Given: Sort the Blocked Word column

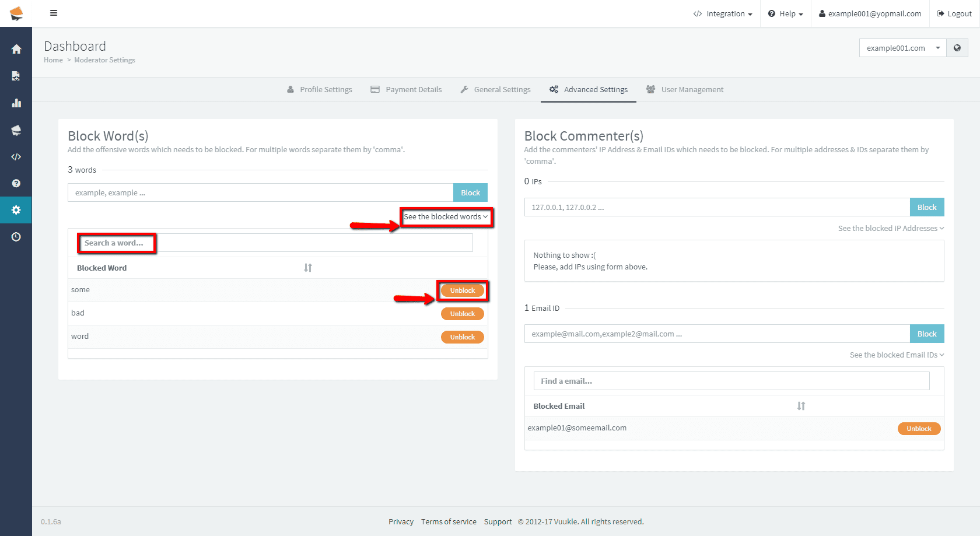Looking at the screenshot, I should click(308, 268).
